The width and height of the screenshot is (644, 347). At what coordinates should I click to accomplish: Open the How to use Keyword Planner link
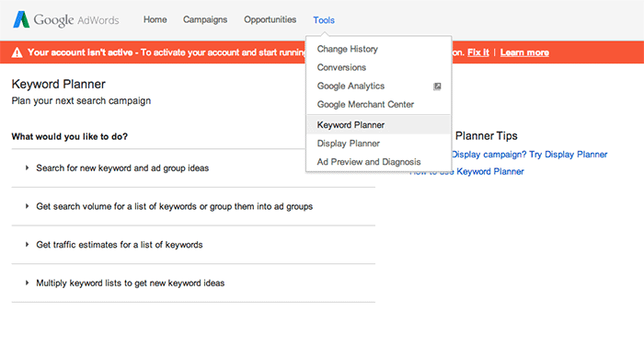coord(466,172)
